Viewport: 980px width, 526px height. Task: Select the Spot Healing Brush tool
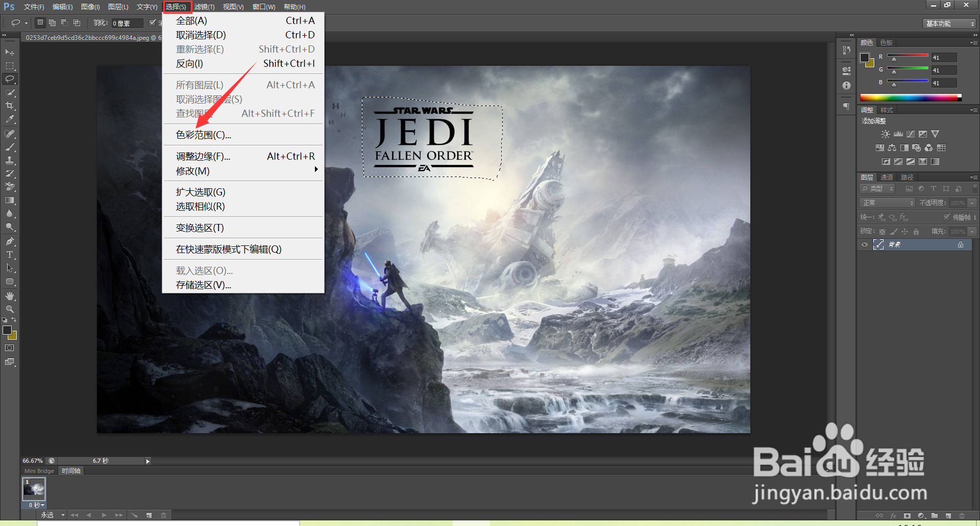click(x=10, y=134)
